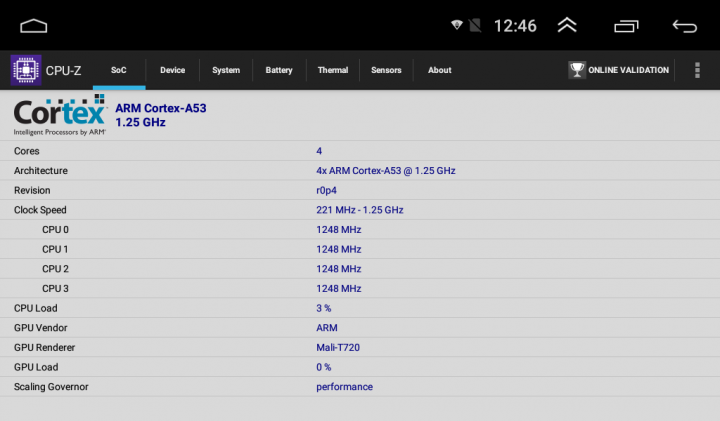Switch to the System tab

[226, 70]
